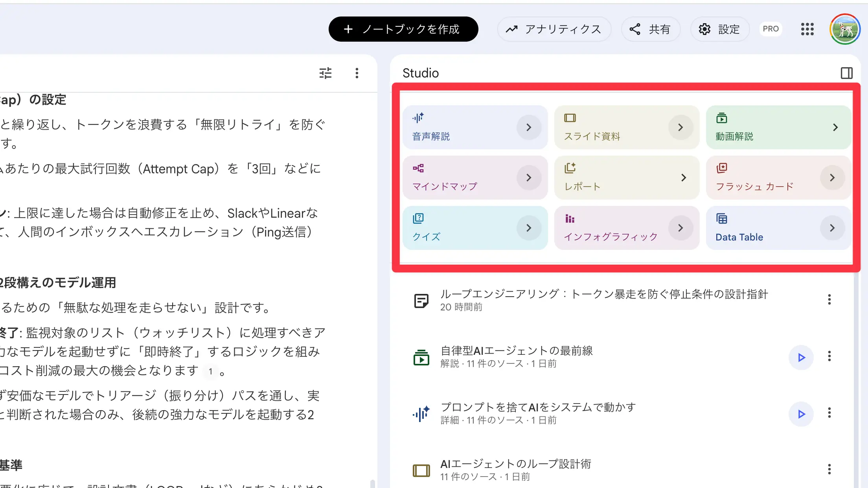Image resolution: width=868 pixels, height=488 pixels.
Task: Click the 共有 share button
Action: click(x=651, y=29)
